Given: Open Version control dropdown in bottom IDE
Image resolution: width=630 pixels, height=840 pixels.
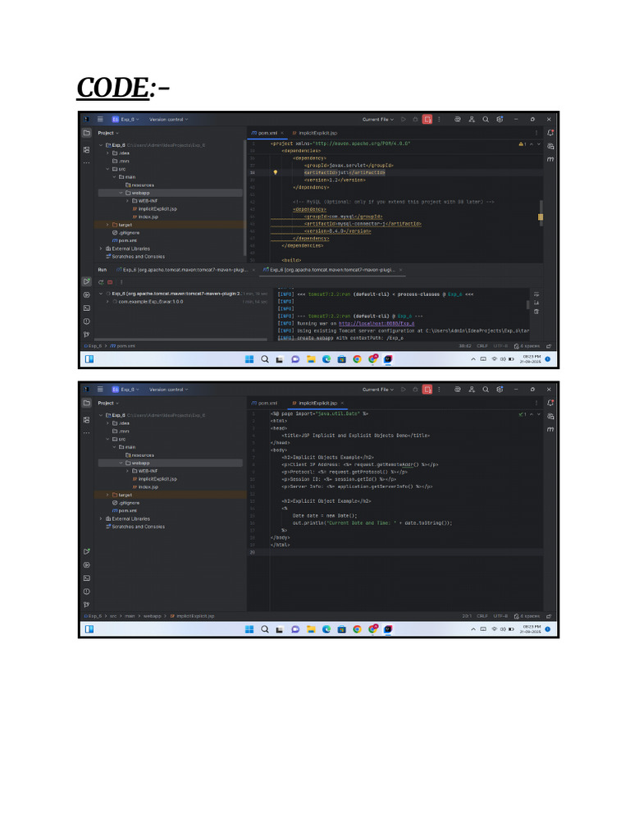Looking at the screenshot, I should [169, 390].
